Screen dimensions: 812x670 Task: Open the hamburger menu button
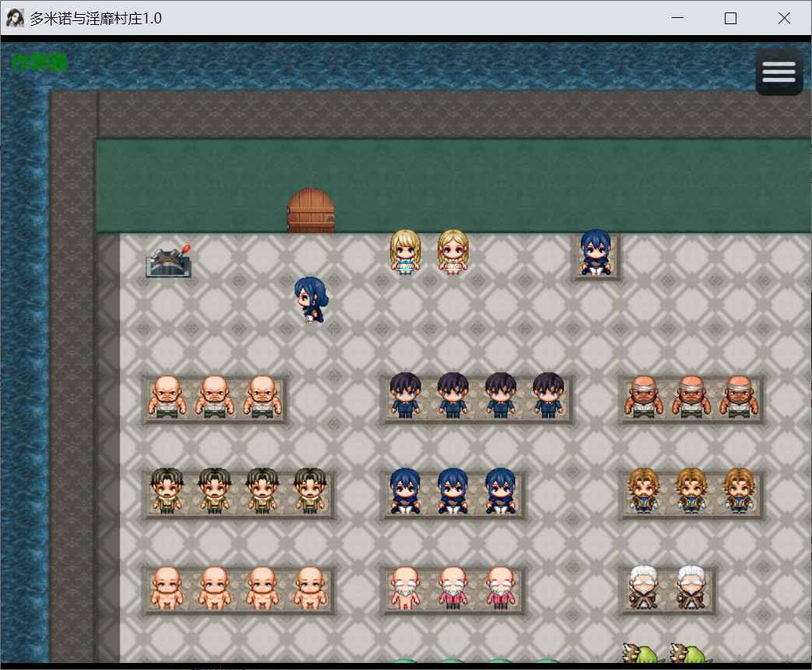pyautogui.click(x=779, y=72)
